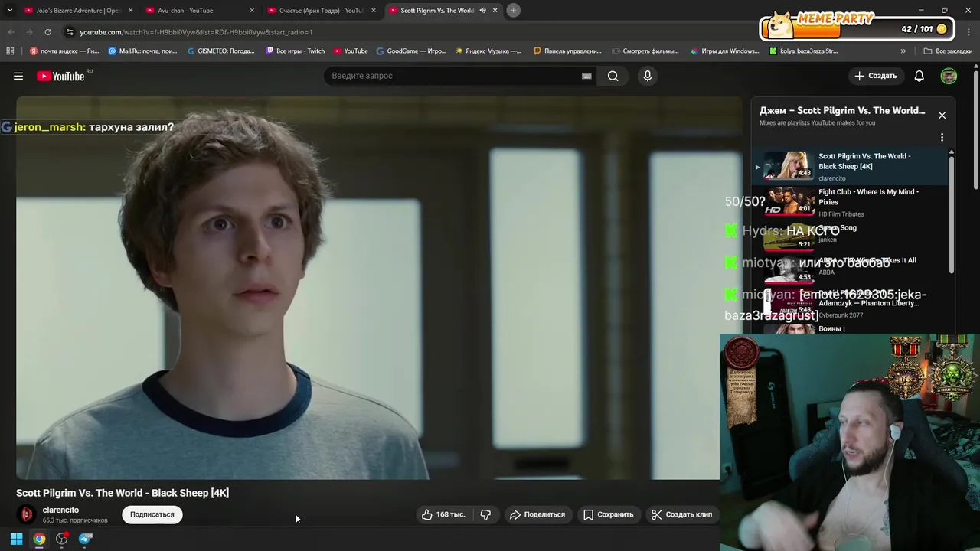Open the GISMETEO bookmark
Screen dimensions: 980x551
click(220, 51)
